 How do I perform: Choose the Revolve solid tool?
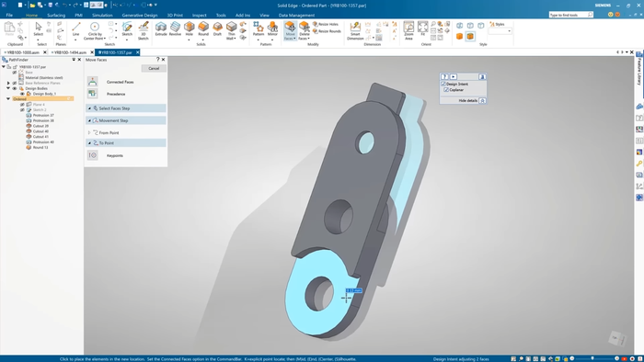175,29
